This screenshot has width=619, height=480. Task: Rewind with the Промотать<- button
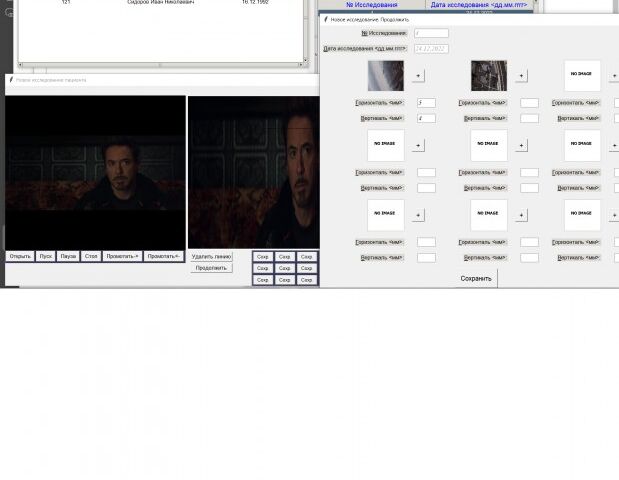(163, 256)
